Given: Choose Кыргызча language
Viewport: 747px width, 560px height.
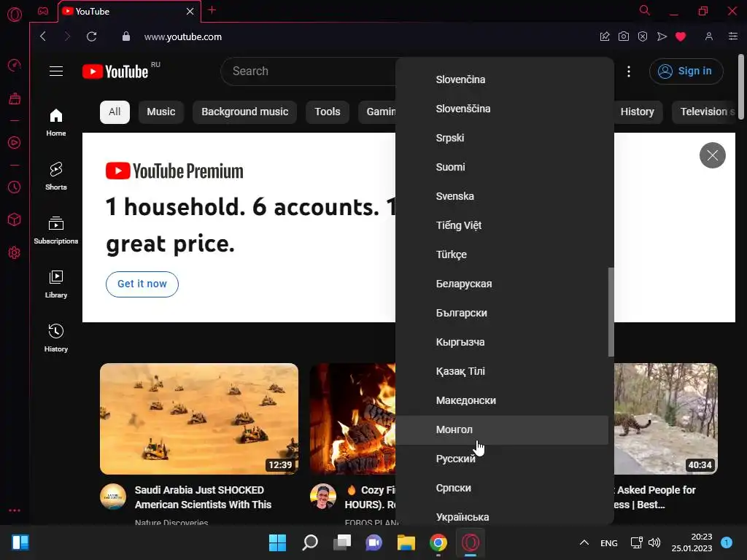Looking at the screenshot, I should pos(502,342).
